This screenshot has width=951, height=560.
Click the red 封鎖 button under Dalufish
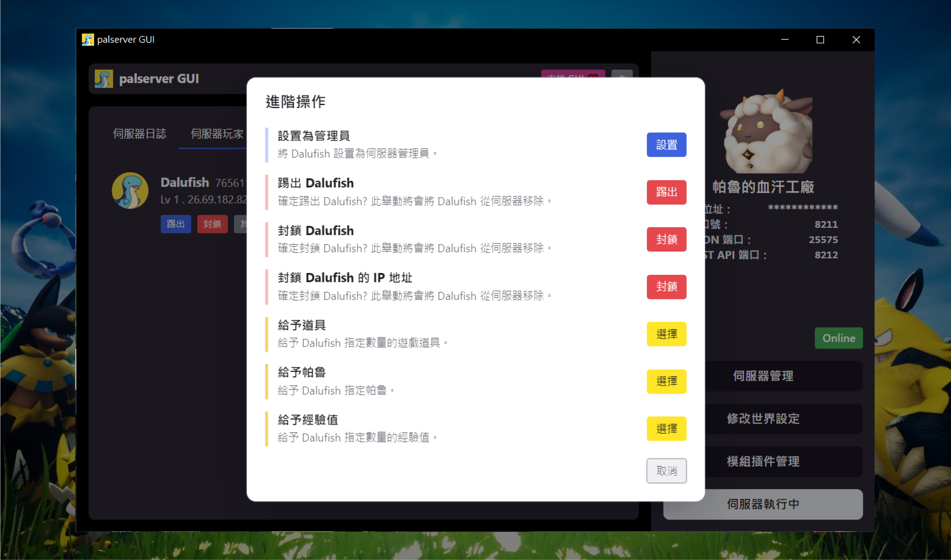pyautogui.click(x=212, y=224)
